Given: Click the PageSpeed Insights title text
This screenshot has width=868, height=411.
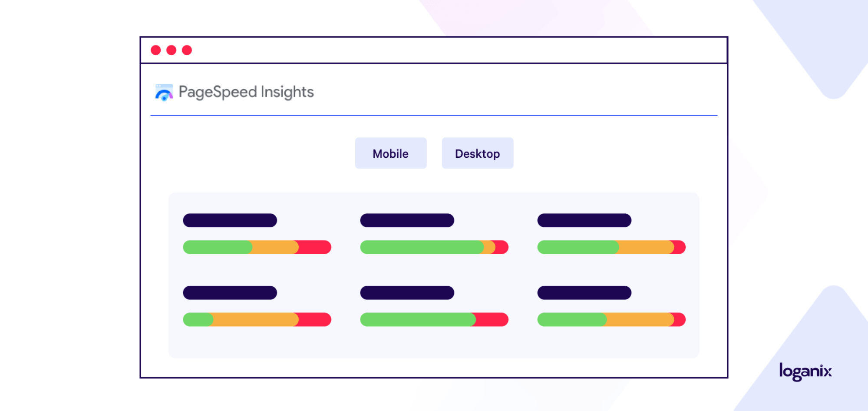Looking at the screenshot, I should 246,92.
